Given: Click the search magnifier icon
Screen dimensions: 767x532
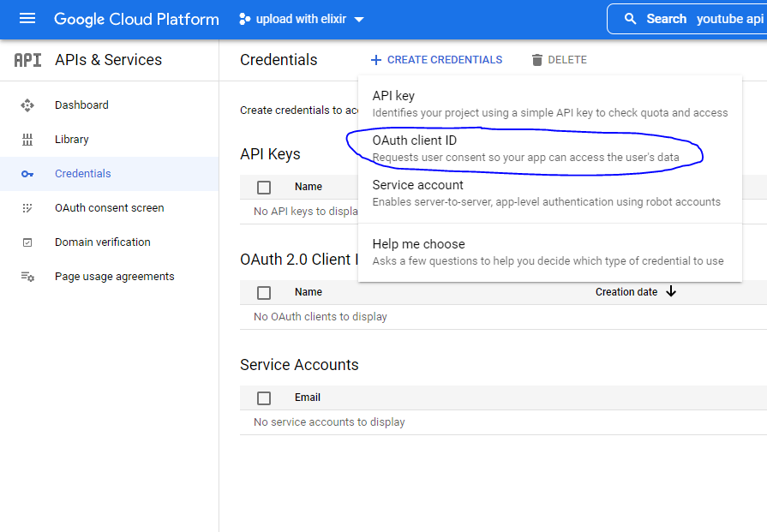Looking at the screenshot, I should [631, 19].
